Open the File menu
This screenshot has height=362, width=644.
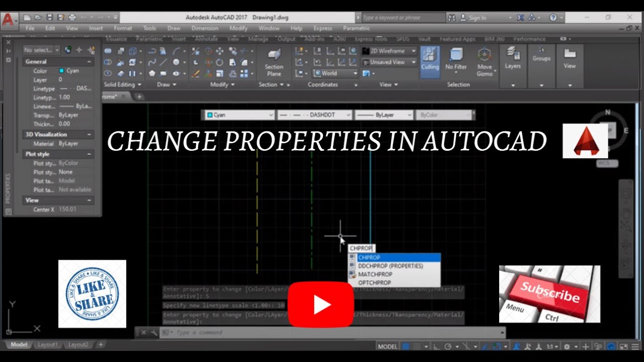point(30,29)
